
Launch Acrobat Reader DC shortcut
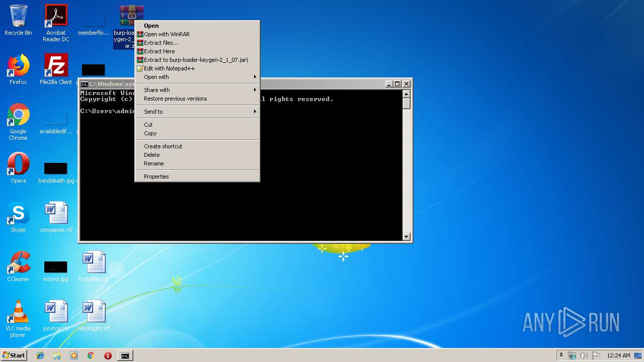(56, 23)
